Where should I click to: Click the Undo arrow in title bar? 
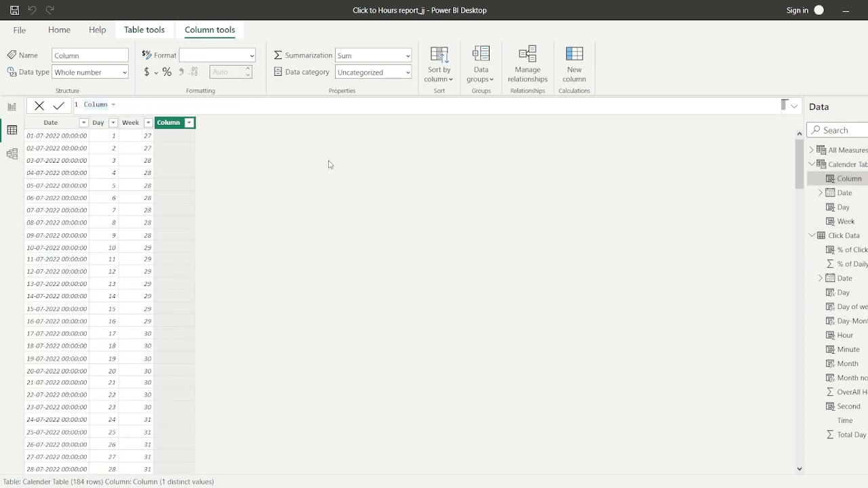pos(32,10)
